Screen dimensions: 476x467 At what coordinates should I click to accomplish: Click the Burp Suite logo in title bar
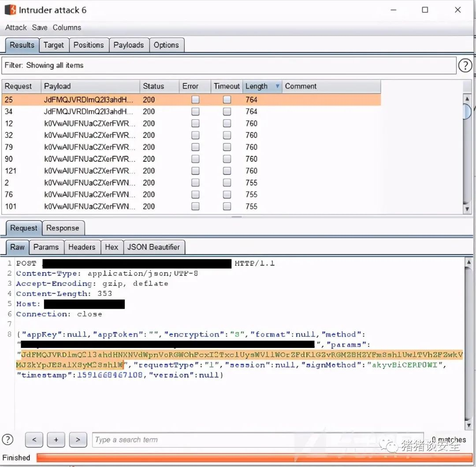point(10,10)
